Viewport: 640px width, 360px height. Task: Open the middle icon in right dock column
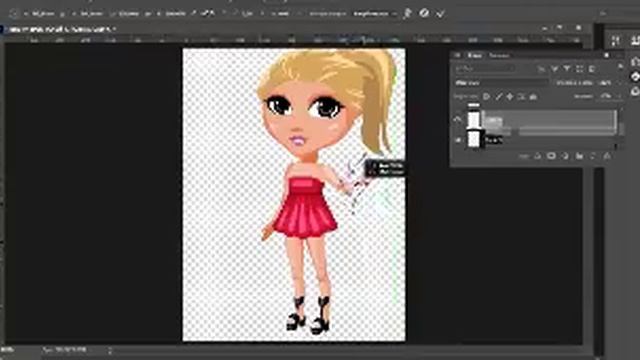(635, 76)
